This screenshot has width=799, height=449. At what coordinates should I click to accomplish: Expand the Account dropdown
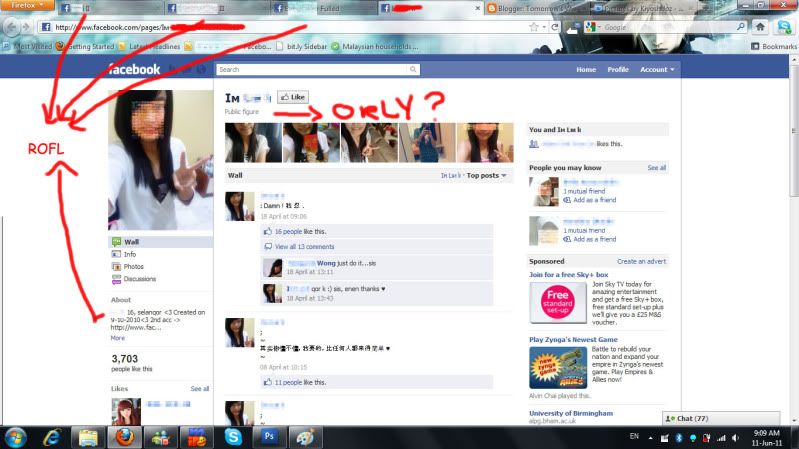click(x=657, y=69)
